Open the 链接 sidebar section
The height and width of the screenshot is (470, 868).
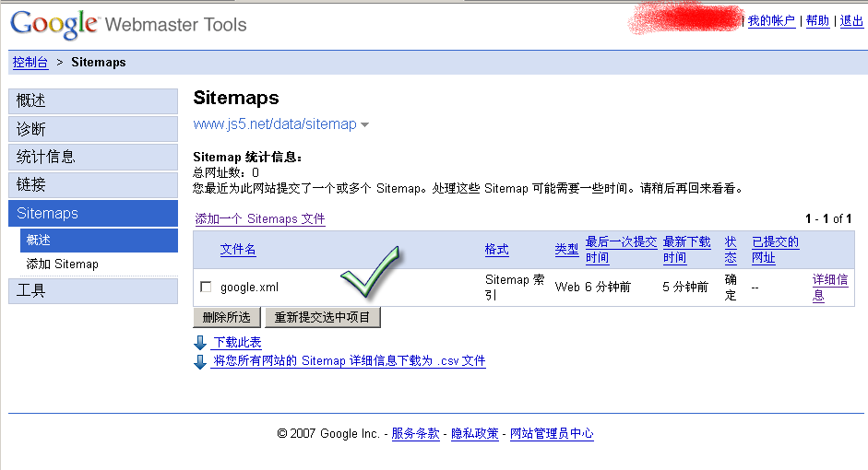pos(93,184)
